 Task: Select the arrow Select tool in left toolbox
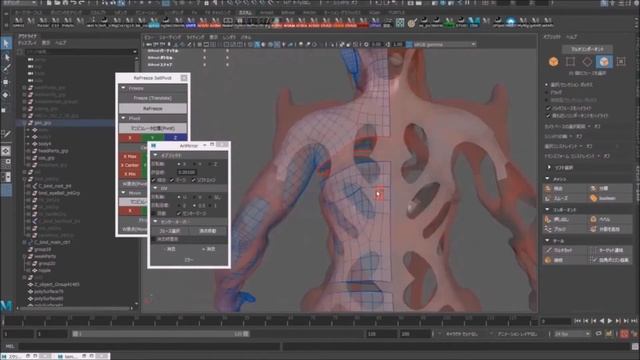[x=6, y=43]
